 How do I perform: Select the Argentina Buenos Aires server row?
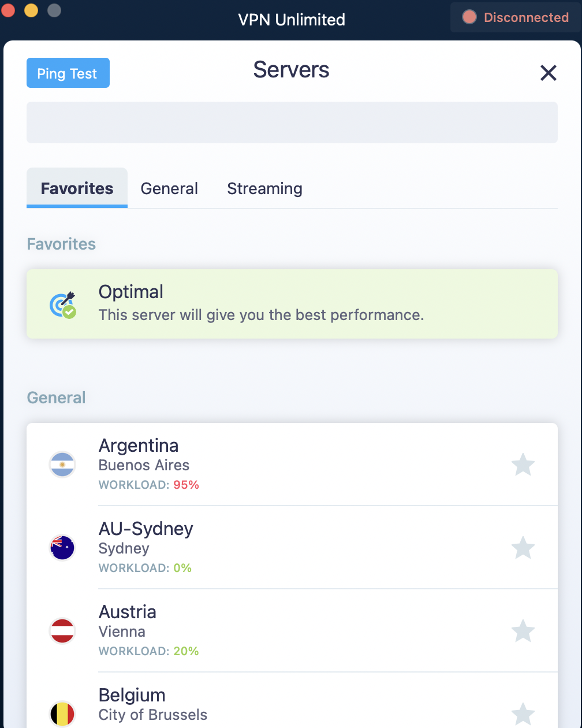pos(292,465)
